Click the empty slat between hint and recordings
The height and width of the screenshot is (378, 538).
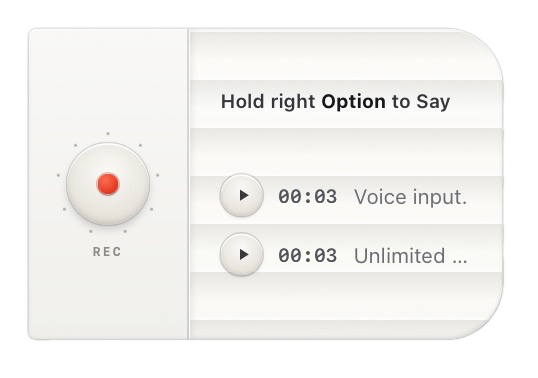(x=346, y=152)
